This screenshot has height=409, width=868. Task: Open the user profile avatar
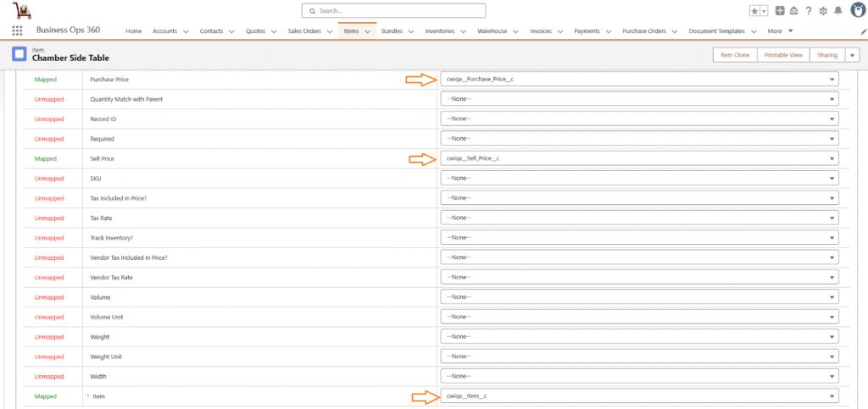(855, 10)
